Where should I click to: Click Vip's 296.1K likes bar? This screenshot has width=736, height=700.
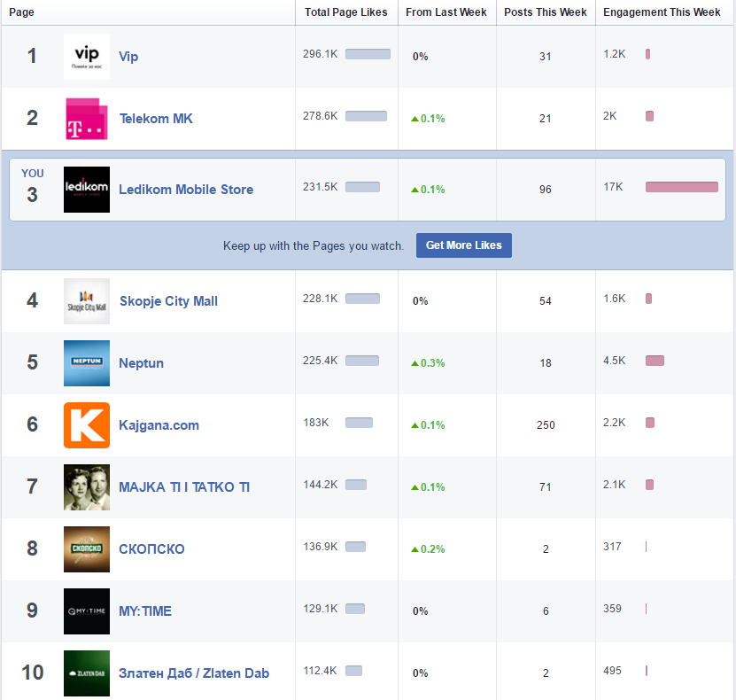tap(368, 54)
